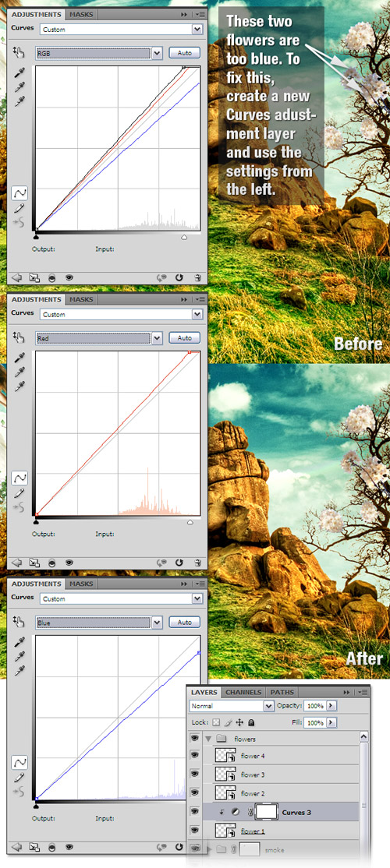Image resolution: width=390 pixels, height=868 pixels.
Task: Click the white point slider under the Red curve
Action: pyautogui.click(x=190, y=521)
